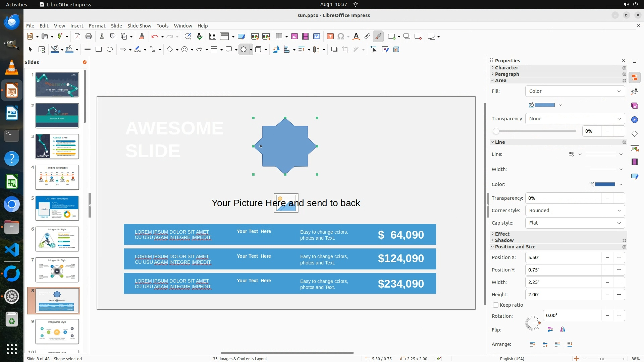
Task: Open the Slide Show menu
Action: [x=139, y=26]
